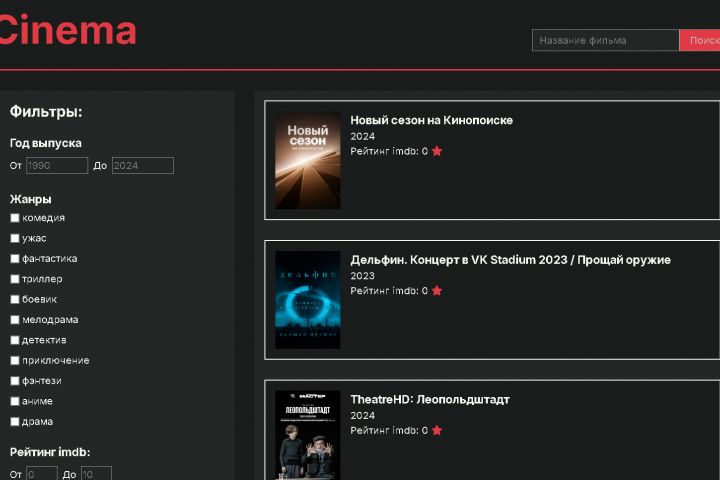This screenshot has height=480, width=720.
Task: Open title 'Дельфин. Концерт в VK Stadium 2023'
Action: pos(510,260)
